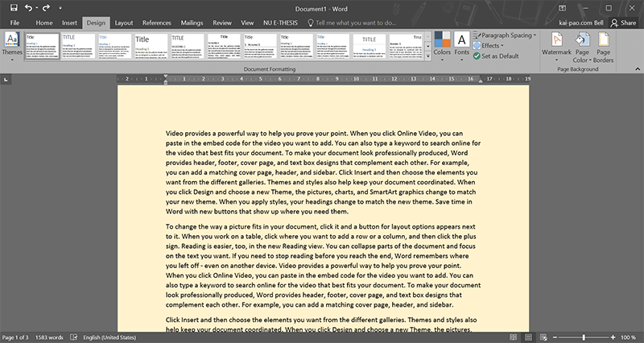Open Zoom dialog from 100 % label
644x343 pixels.
(628, 337)
